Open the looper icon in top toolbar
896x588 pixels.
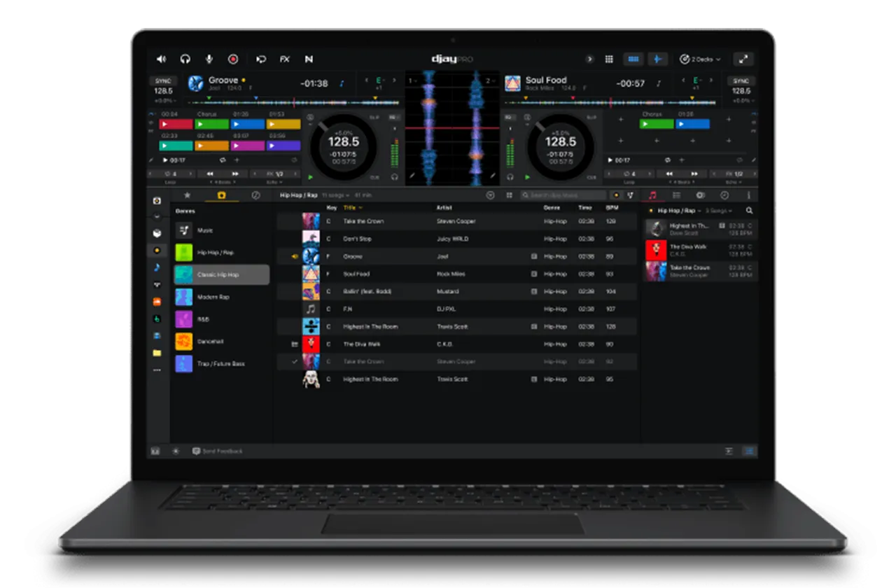click(x=262, y=59)
